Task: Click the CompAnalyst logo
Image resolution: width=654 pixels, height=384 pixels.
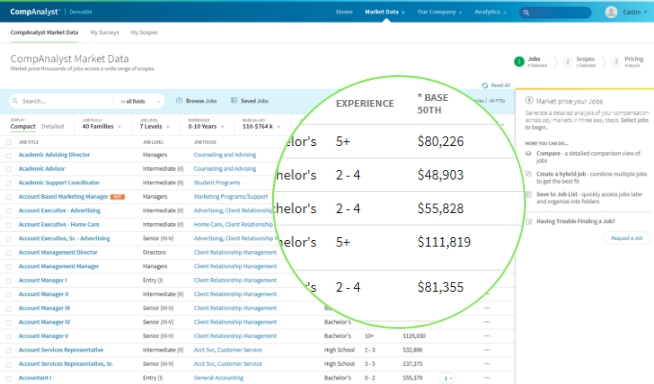Action: (35, 12)
